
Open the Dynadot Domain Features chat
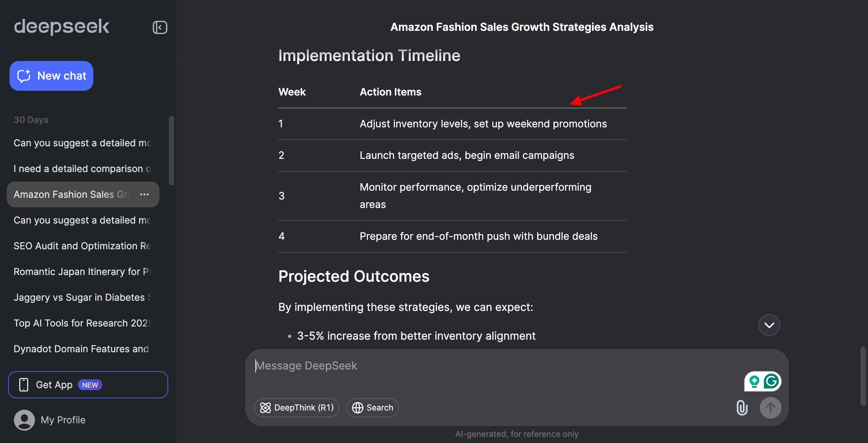81,349
